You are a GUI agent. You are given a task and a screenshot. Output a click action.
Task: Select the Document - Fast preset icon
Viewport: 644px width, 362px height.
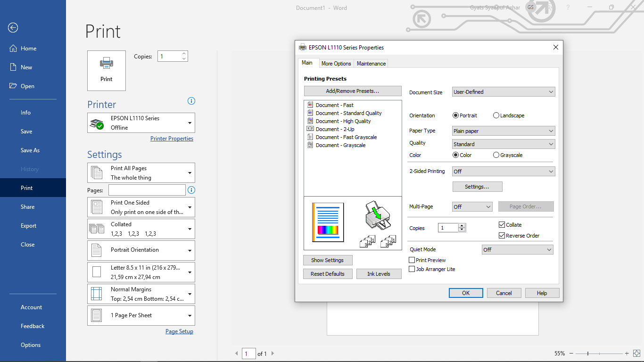[310, 105]
